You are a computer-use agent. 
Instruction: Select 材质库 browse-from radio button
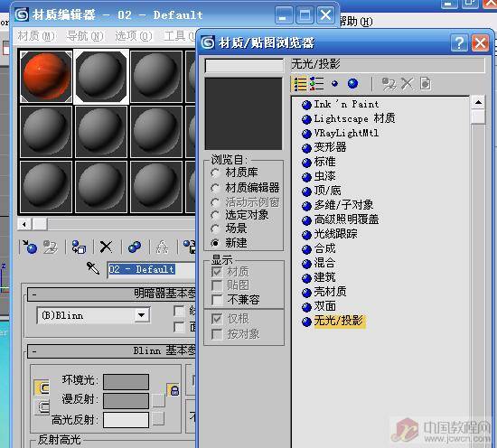pyautogui.click(x=215, y=173)
